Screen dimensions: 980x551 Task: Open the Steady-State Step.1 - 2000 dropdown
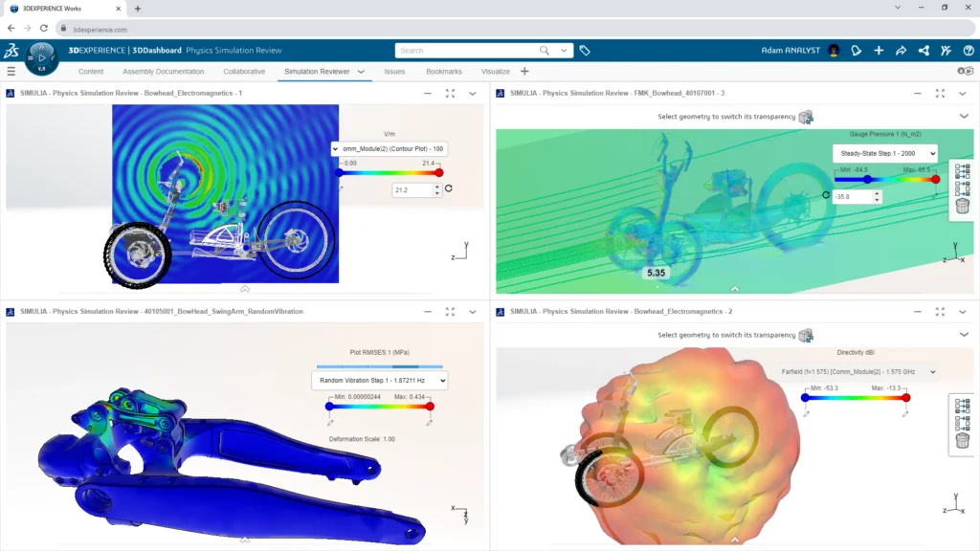click(x=885, y=154)
